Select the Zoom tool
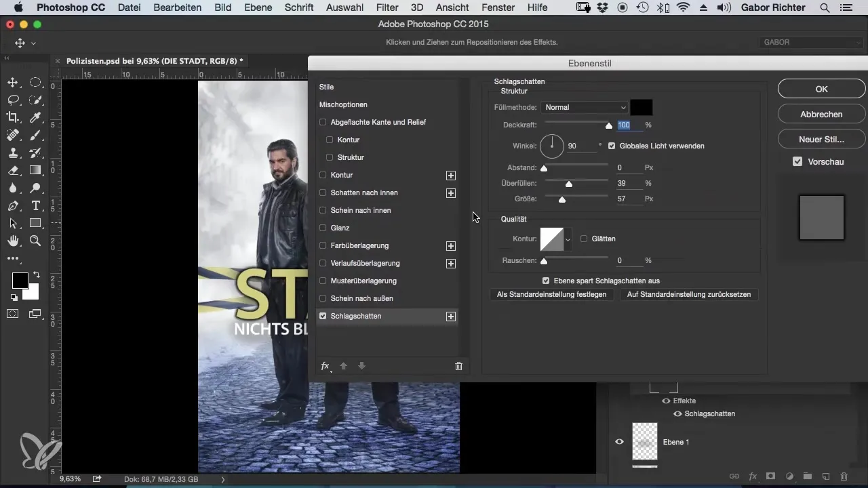Screen dimensions: 868x488 [x=35, y=241]
